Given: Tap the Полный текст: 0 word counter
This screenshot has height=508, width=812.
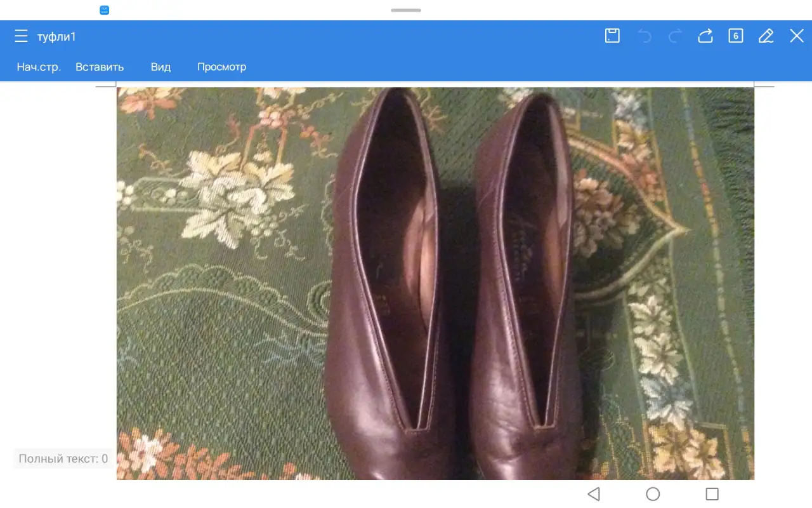Looking at the screenshot, I should coord(63,458).
